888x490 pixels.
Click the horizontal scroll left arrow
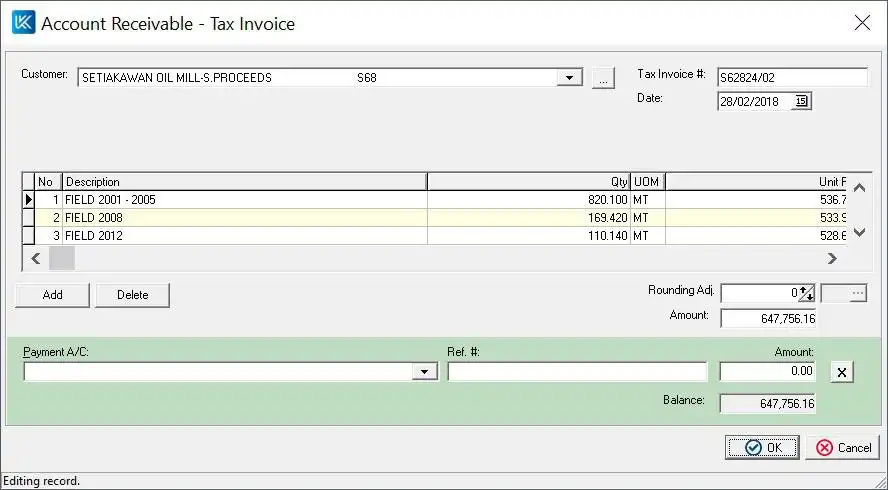tap(36, 258)
